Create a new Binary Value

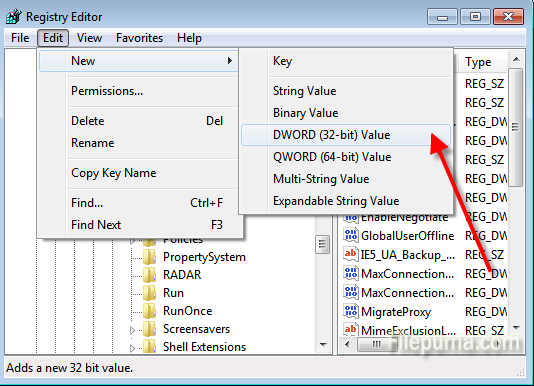tap(346, 113)
